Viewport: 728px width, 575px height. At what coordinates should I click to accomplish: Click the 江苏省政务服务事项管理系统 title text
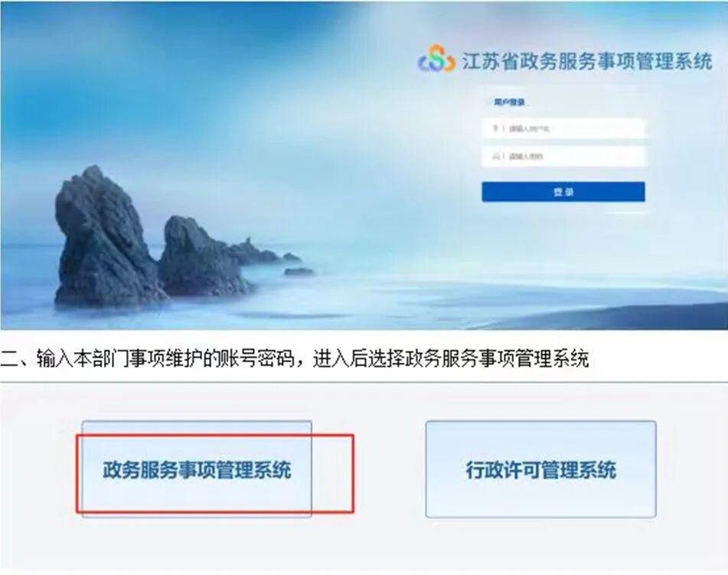[586, 61]
